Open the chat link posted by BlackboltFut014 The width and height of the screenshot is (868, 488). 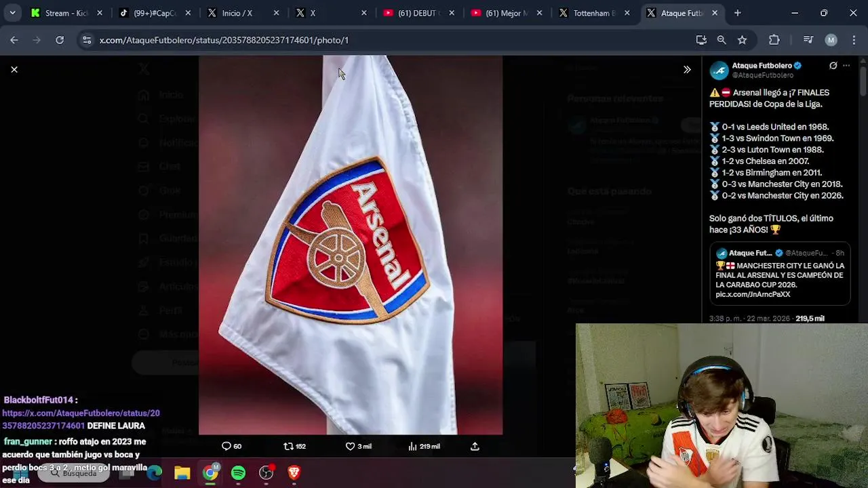[x=81, y=419]
